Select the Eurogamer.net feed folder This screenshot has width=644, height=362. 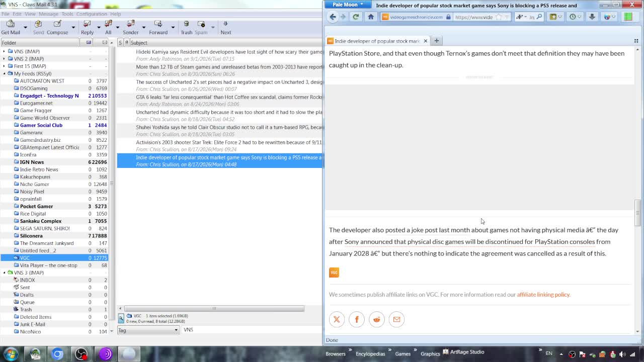pos(36,103)
